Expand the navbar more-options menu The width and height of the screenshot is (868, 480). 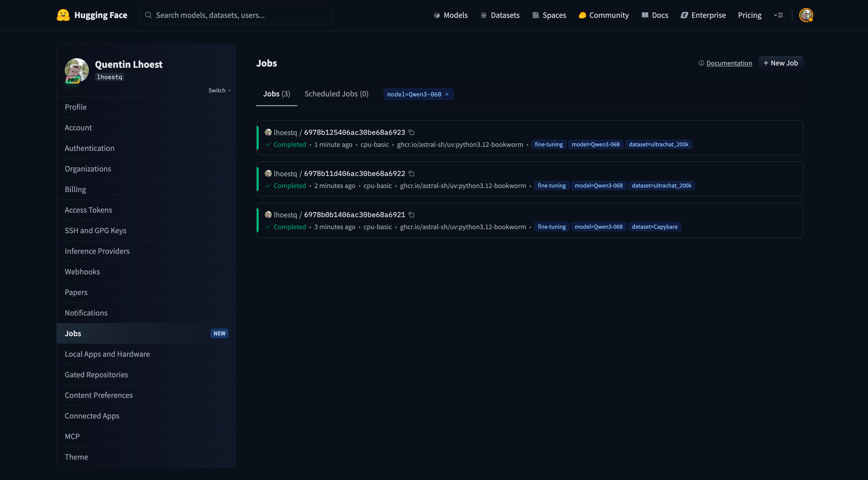coord(778,15)
